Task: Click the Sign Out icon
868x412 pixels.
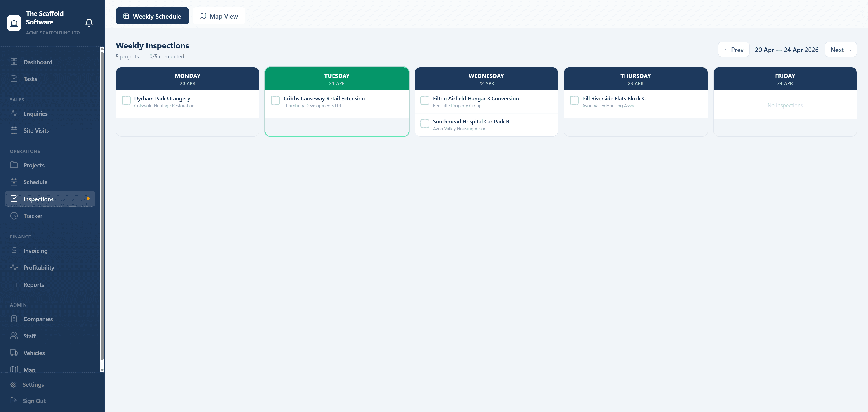Action: tap(14, 400)
